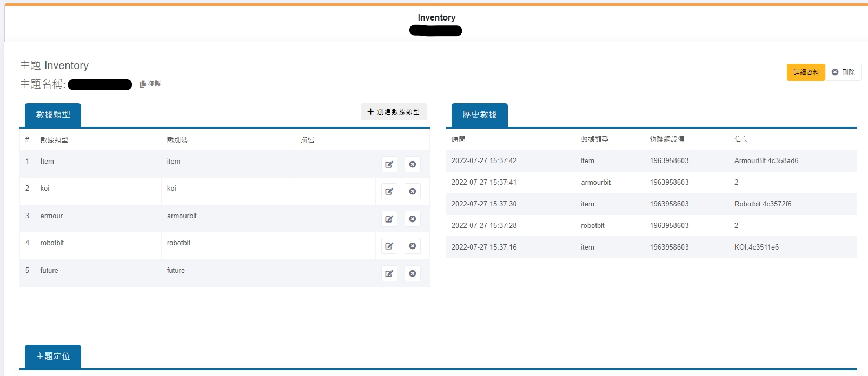Edit the future data type
Viewport: 868px width, 376px height.
pyautogui.click(x=389, y=273)
